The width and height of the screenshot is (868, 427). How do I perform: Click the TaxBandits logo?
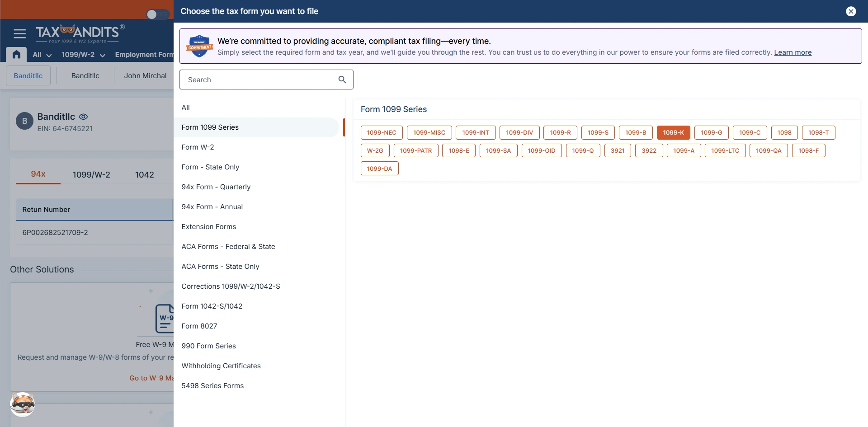[x=80, y=33]
